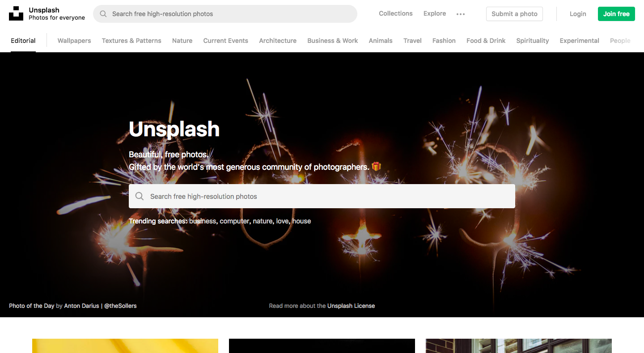Open the Food & Drink category
Screen dimensions: 644x353
pyautogui.click(x=486, y=41)
